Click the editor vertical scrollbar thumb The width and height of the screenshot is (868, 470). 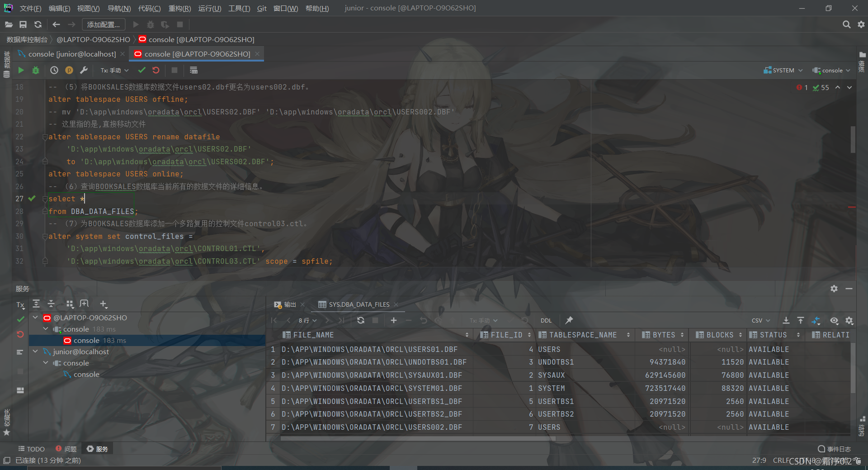point(853,139)
